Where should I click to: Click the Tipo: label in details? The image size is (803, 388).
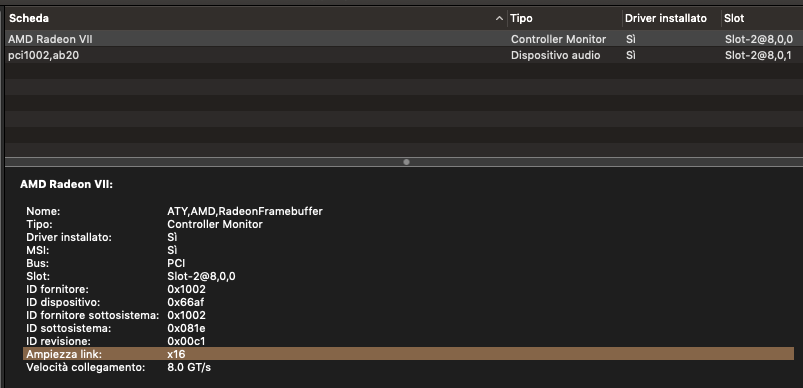coord(39,224)
